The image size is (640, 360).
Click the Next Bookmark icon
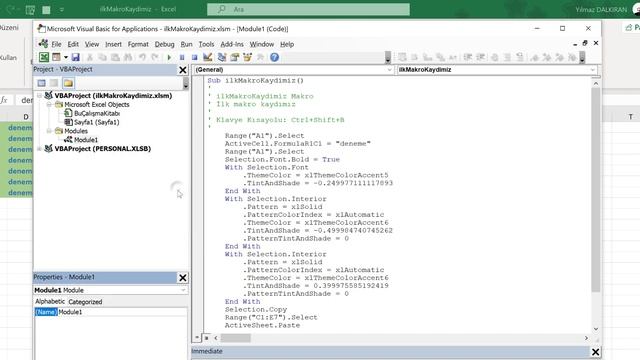(x=547, y=58)
